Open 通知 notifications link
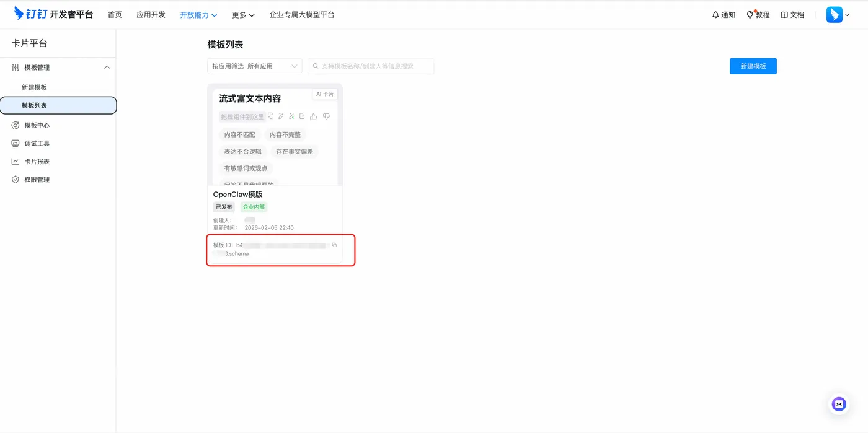 point(728,15)
